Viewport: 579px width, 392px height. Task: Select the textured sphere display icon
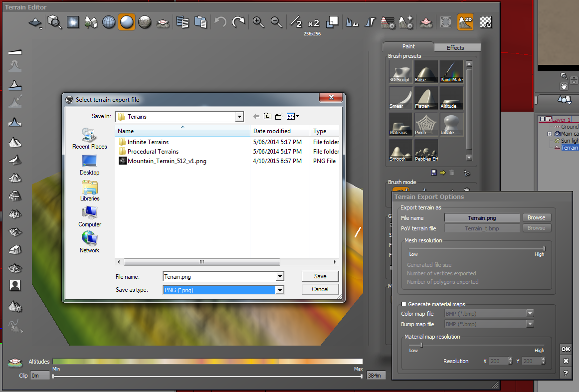pos(145,22)
